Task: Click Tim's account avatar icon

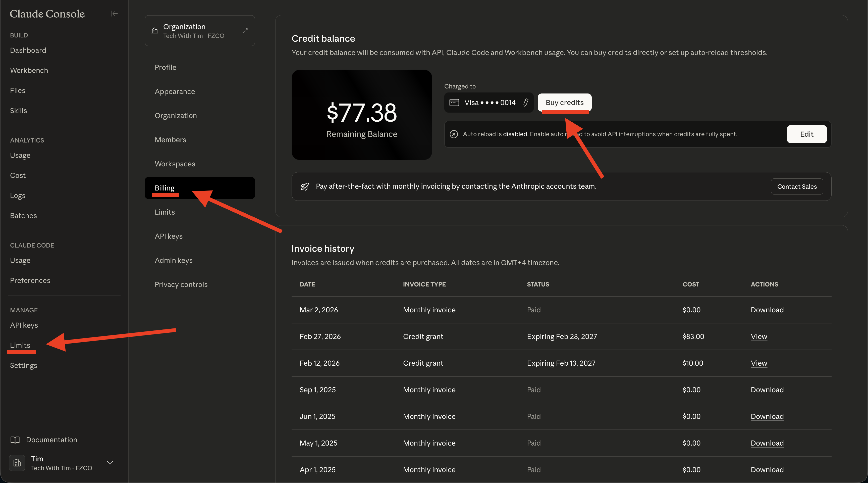Action: click(17, 463)
